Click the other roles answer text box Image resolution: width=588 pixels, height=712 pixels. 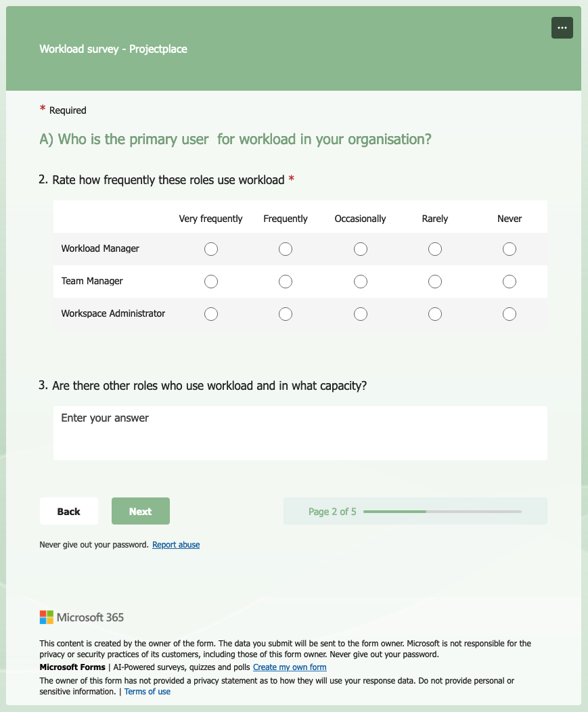(300, 432)
